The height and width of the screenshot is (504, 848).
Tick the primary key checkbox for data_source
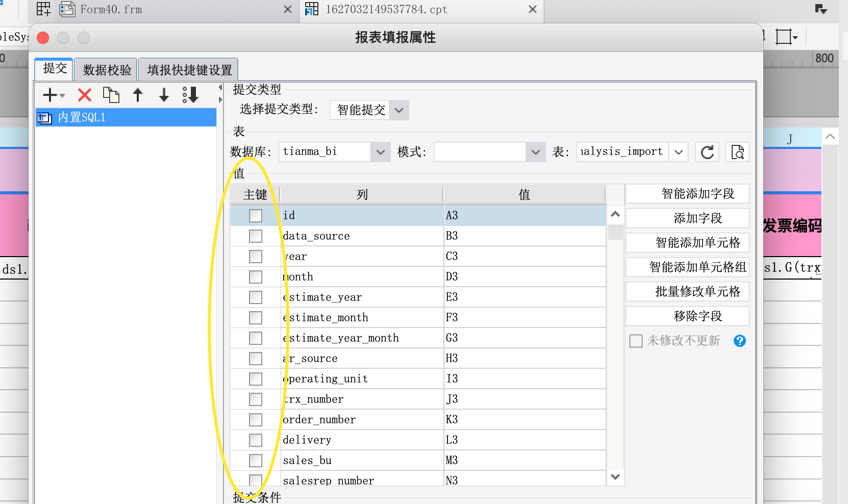tap(256, 236)
